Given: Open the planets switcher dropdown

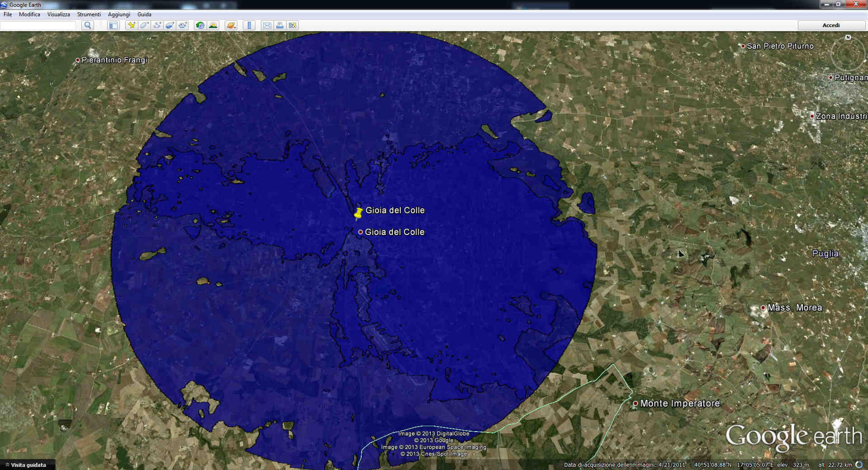Looking at the screenshot, I should pyautogui.click(x=231, y=25).
